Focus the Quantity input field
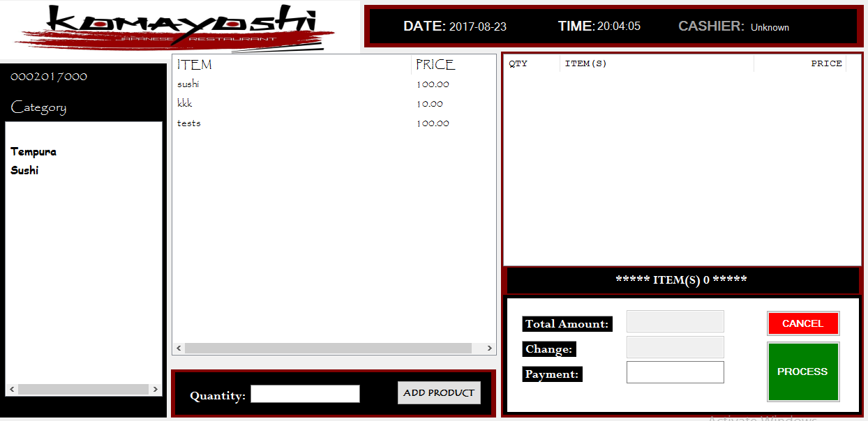 [305, 395]
